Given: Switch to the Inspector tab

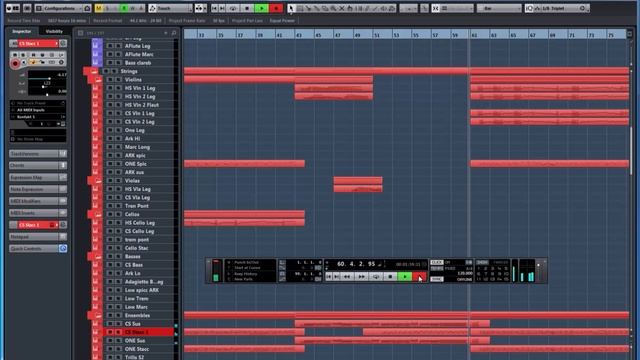Looking at the screenshot, I should (x=22, y=31).
